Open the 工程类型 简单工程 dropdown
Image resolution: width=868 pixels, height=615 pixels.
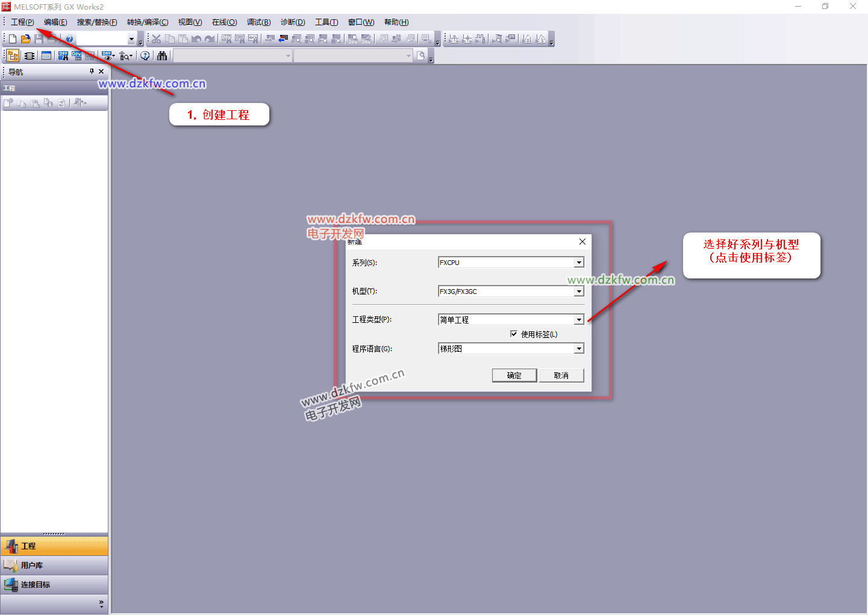578,320
